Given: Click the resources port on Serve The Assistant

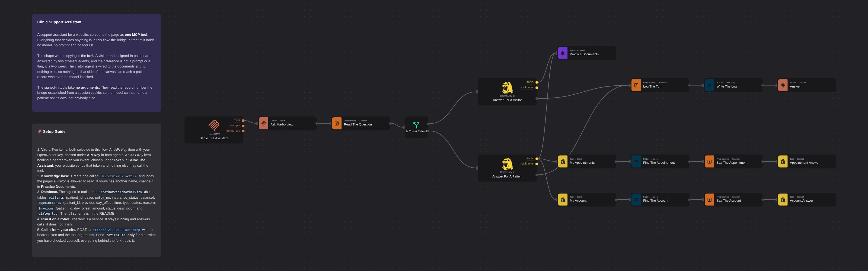Looking at the screenshot, I should [x=243, y=131].
